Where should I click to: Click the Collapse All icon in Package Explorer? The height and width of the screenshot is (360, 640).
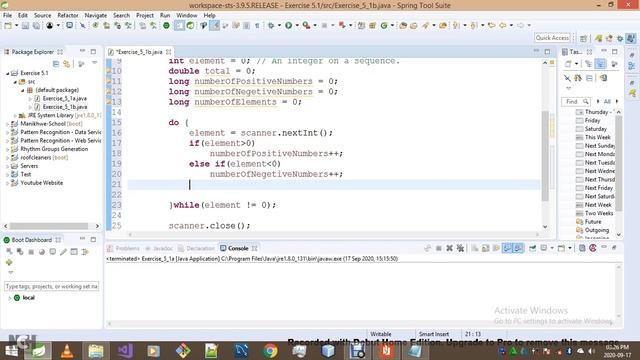coord(56,64)
